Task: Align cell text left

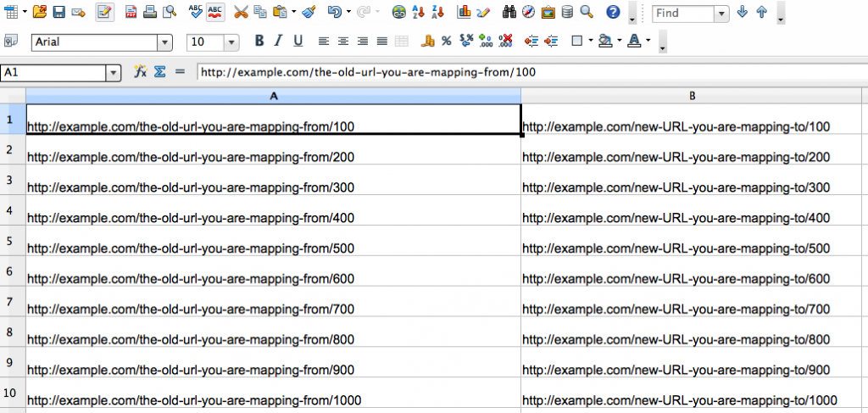Action: tap(324, 41)
